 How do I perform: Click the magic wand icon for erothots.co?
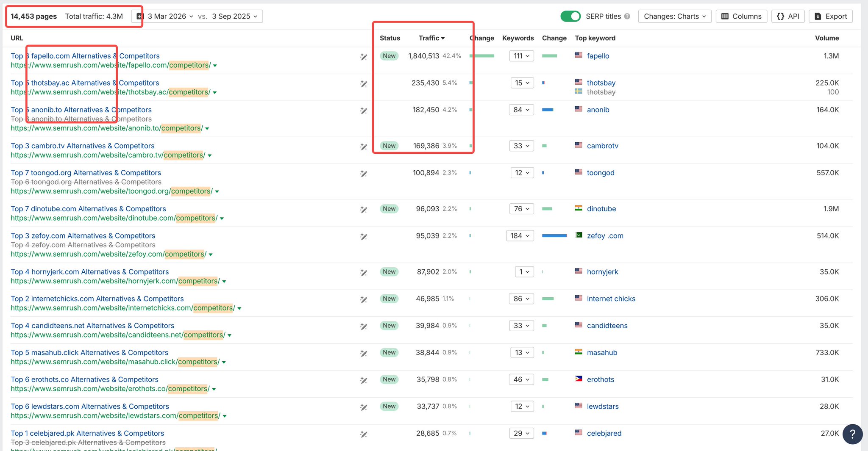tap(364, 380)
